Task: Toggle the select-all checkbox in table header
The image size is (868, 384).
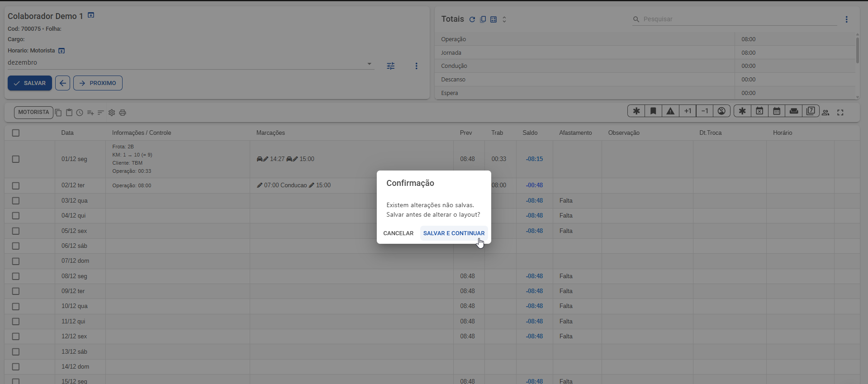Action: 16,133
